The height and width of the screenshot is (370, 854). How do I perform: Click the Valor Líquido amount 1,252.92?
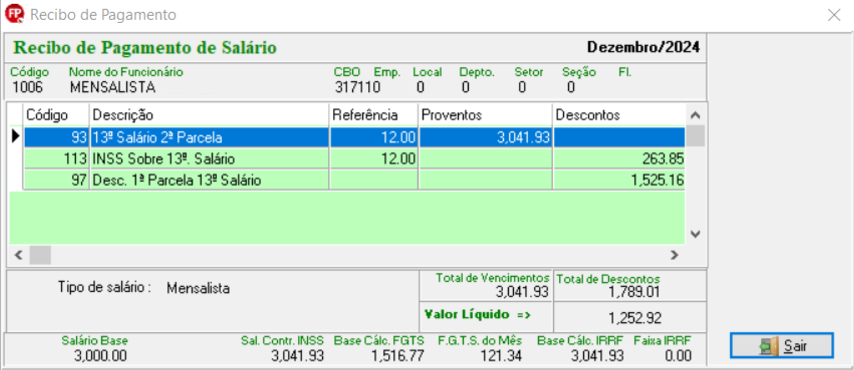(635, 318)
